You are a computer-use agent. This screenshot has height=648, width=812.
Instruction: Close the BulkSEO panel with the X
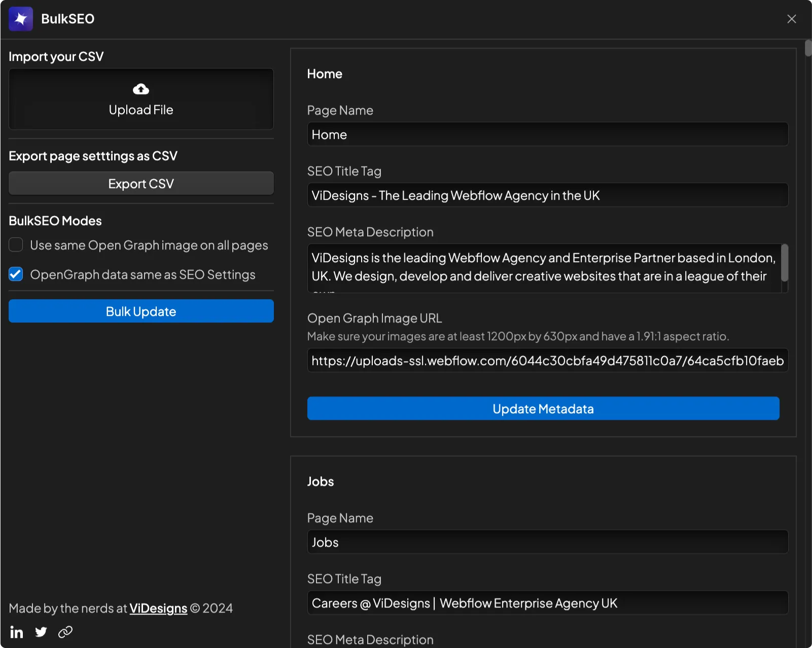coord(792,19)
